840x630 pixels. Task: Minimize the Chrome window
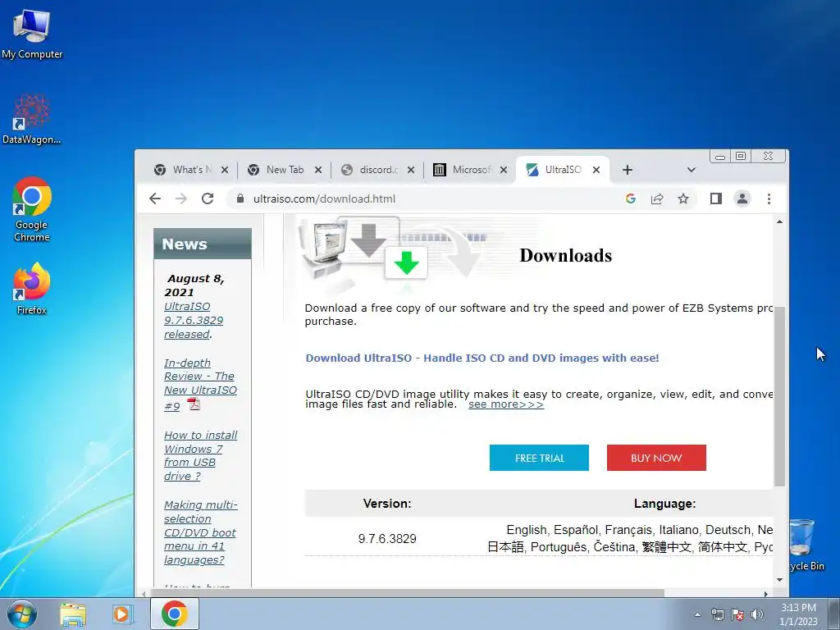720,157
